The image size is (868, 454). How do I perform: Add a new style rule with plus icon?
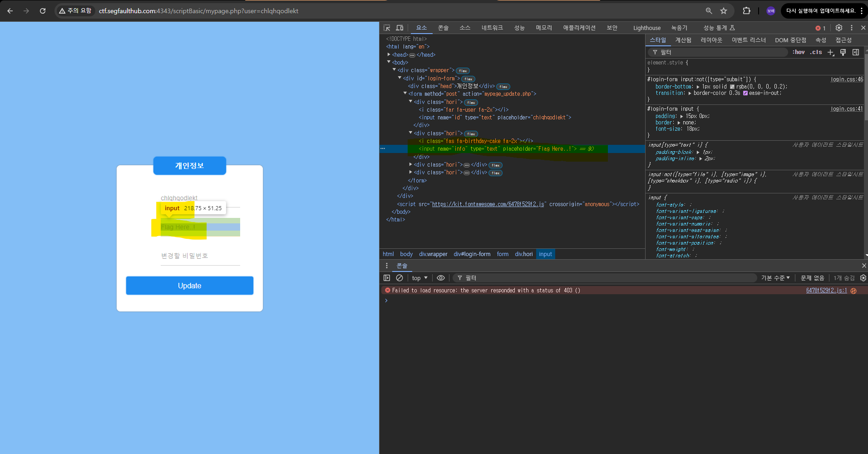[831, 52]
